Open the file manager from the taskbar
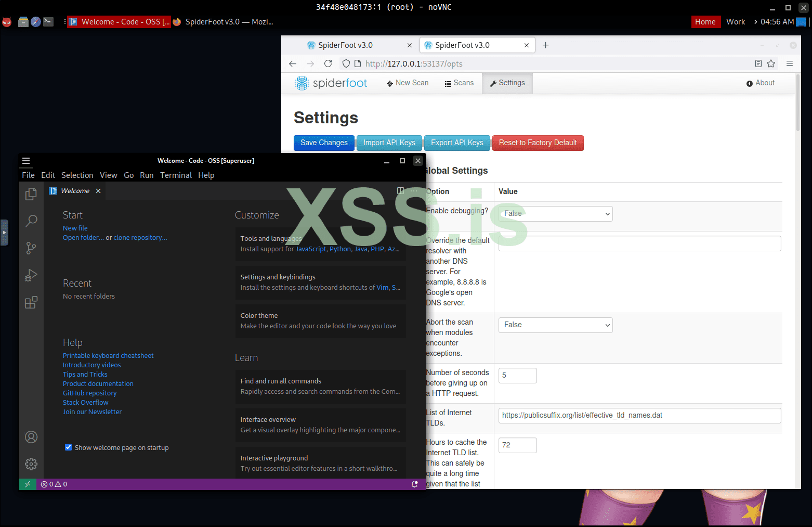812x527 pixels. coord(23,21)
